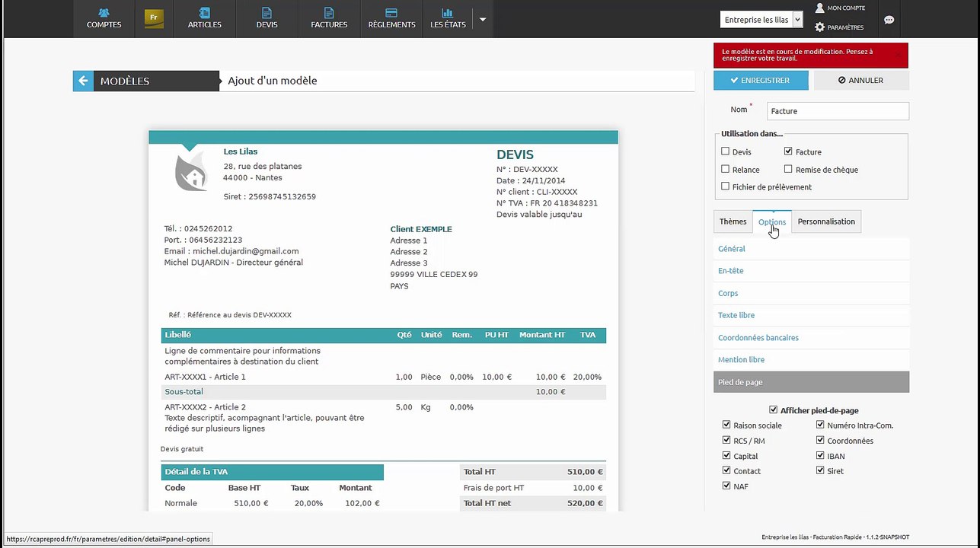Open the company selector Entreprise les lilas
The height and width of the screenshot is (548, 980).
point(761,20)
